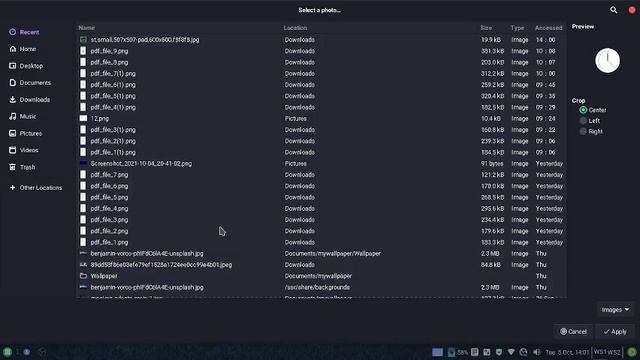
Task: Open Trash in sidebar
Action: click(x=22, y=167)
